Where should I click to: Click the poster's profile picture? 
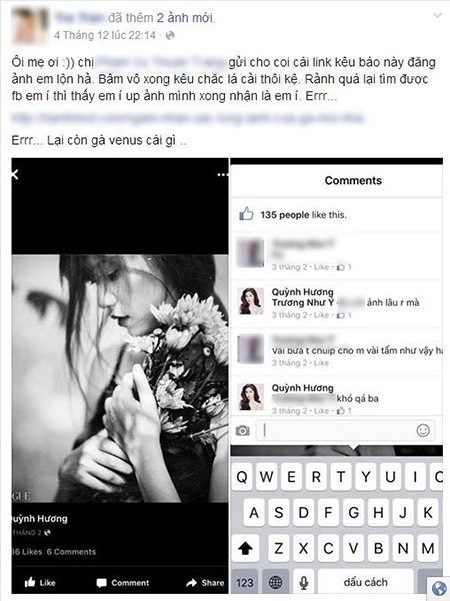pyautogui.click(x=31, y=27)
